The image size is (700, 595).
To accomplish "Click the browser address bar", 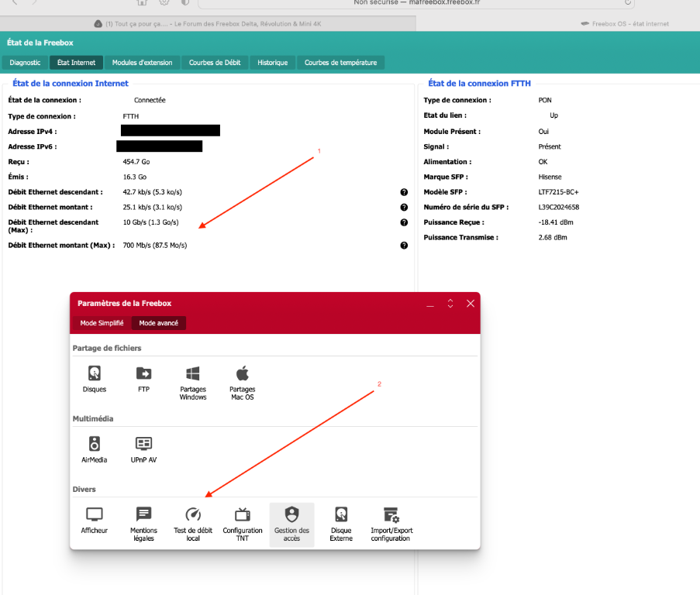I will click(x=416, y=3).
